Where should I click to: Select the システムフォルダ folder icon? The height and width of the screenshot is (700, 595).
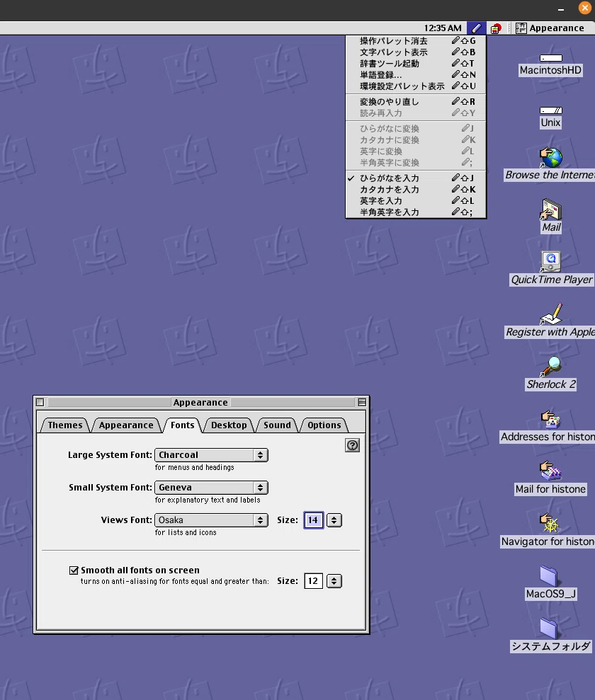(548, 628)
